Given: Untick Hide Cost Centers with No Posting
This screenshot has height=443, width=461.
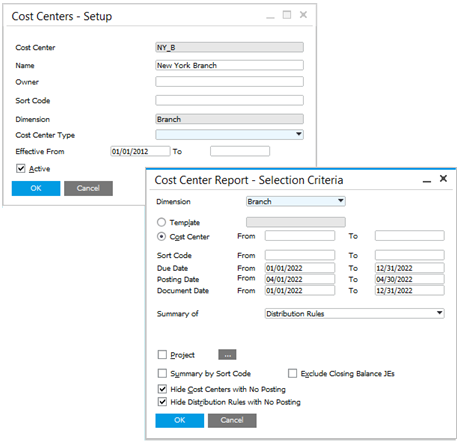Looking at the screenshot, I should (x=162, y=389).
